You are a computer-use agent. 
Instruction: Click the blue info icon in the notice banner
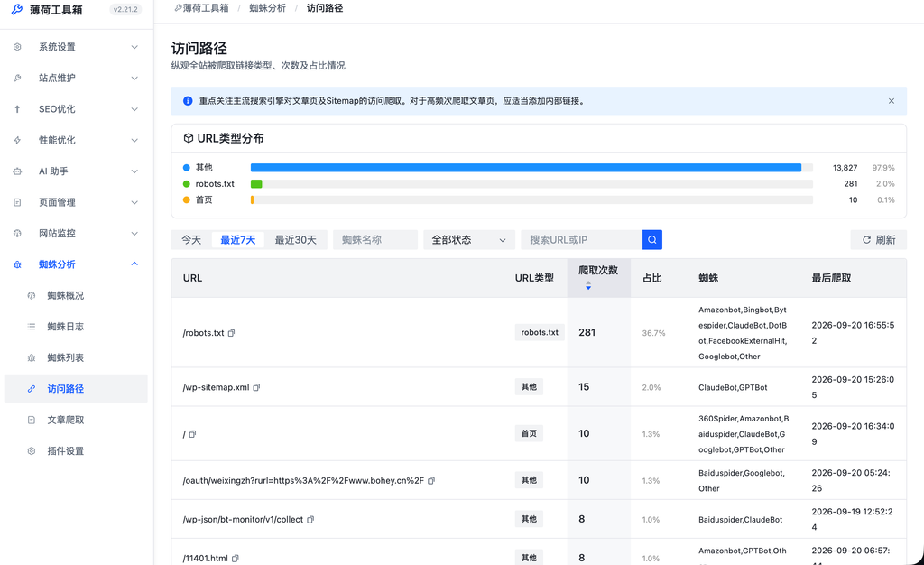click(188, 101)
